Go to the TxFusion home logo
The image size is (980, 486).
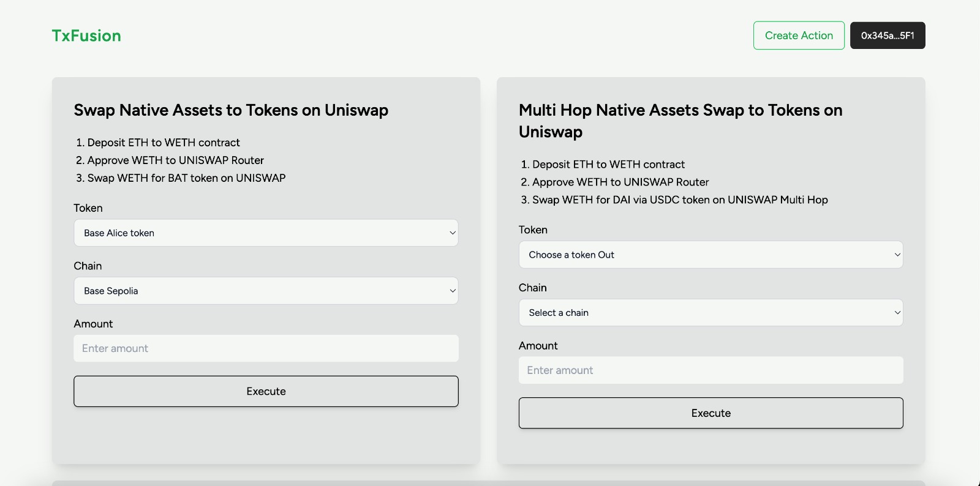(86, 36)
